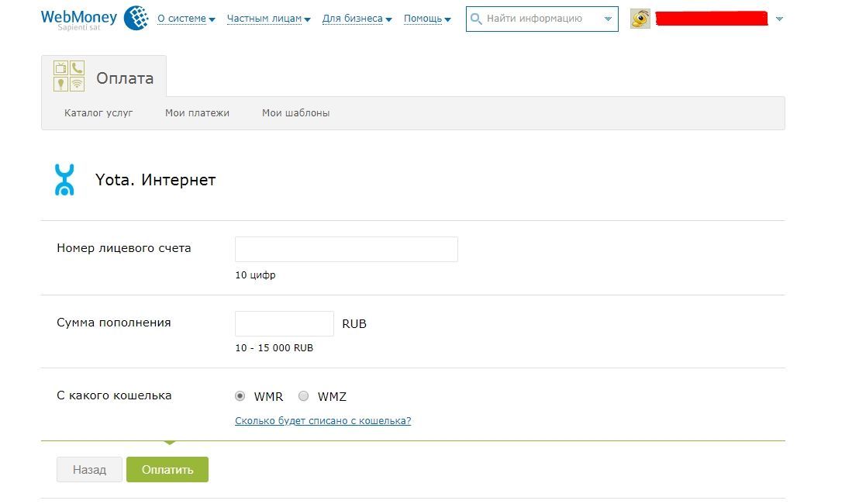This screenshot has width=859, height=504.
Task: Click the Yota. Интернет heading
Action: [x=156, y=180]
